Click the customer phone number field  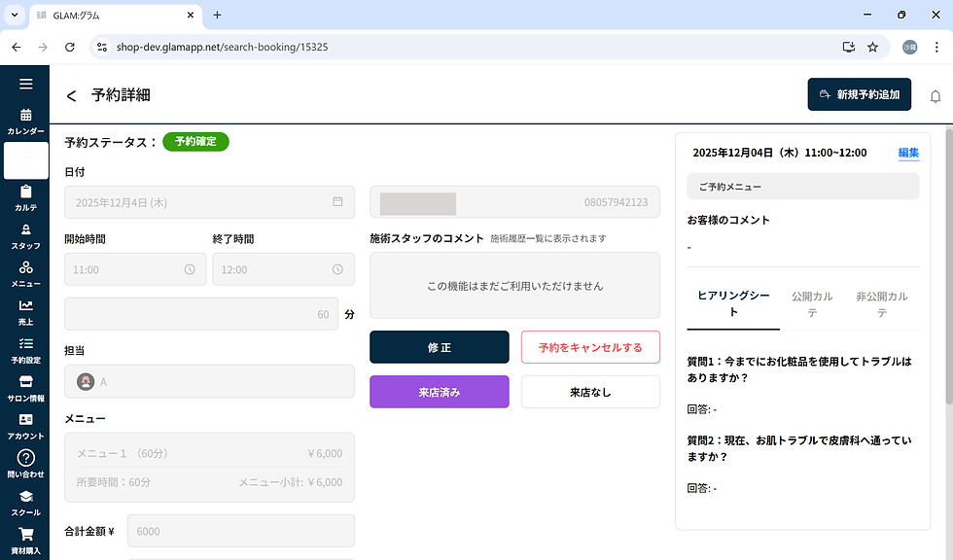point(514,202)
